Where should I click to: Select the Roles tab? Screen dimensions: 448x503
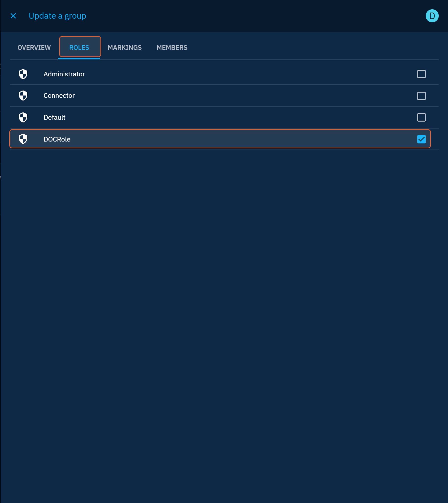[x=79, y=47]
